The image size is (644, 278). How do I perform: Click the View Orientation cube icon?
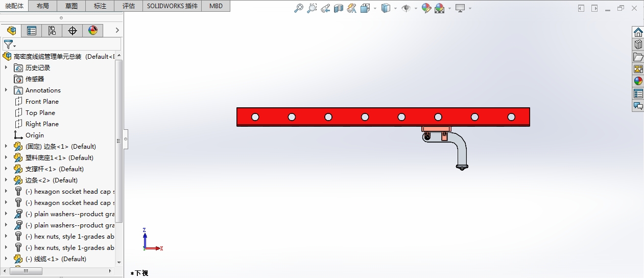coord(365,8)
